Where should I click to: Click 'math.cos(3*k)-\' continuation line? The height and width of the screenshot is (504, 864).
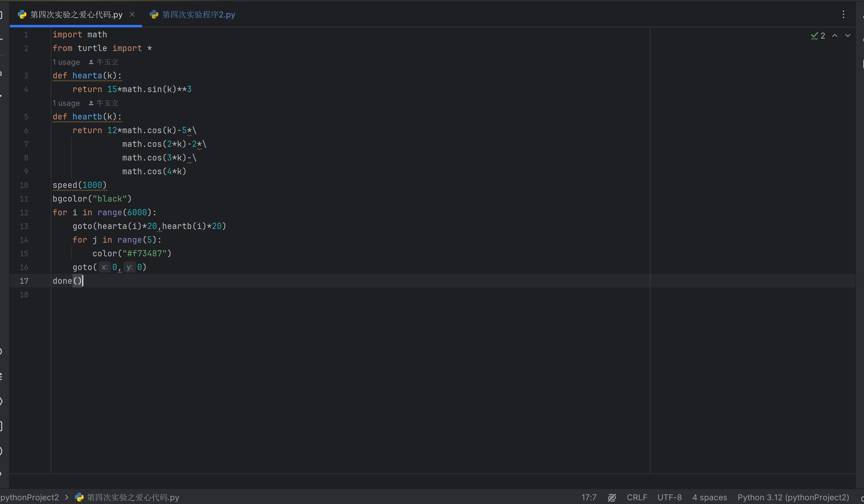159,158
